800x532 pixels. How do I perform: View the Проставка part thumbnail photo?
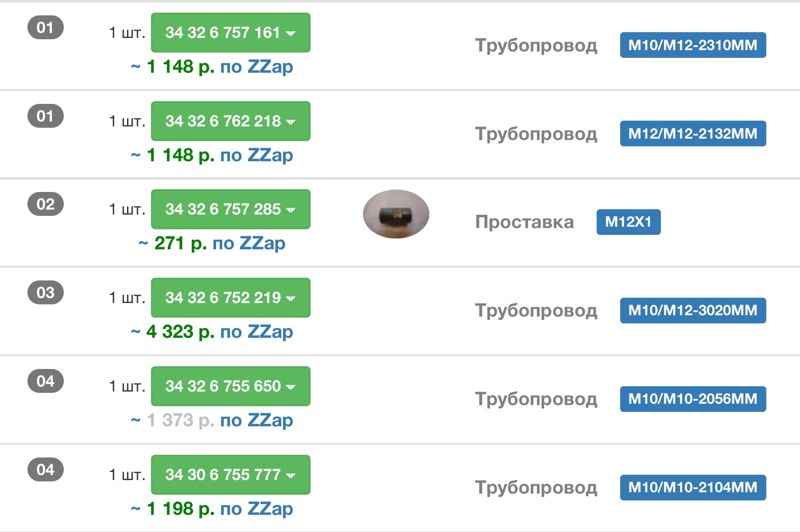tap(395, 214)
